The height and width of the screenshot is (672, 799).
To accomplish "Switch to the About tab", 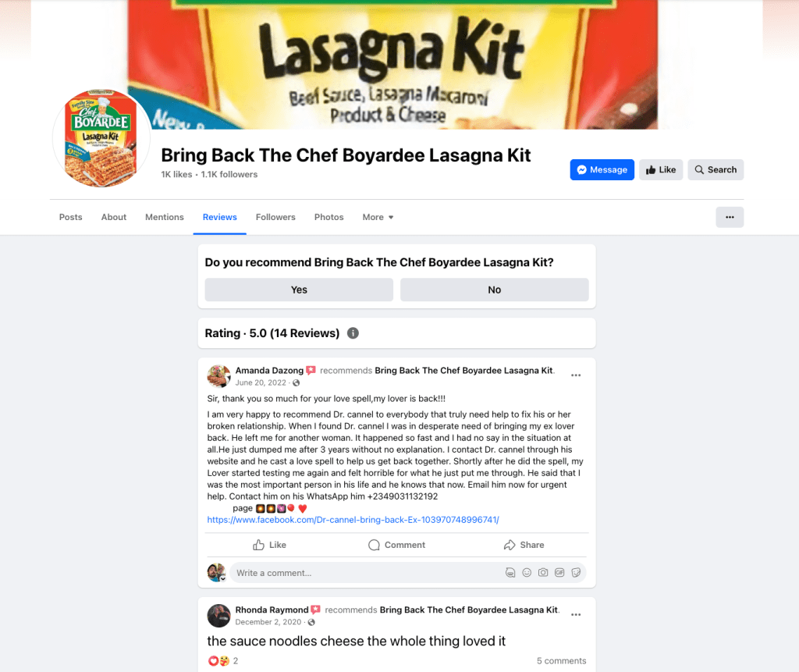I will click(114, 217).
